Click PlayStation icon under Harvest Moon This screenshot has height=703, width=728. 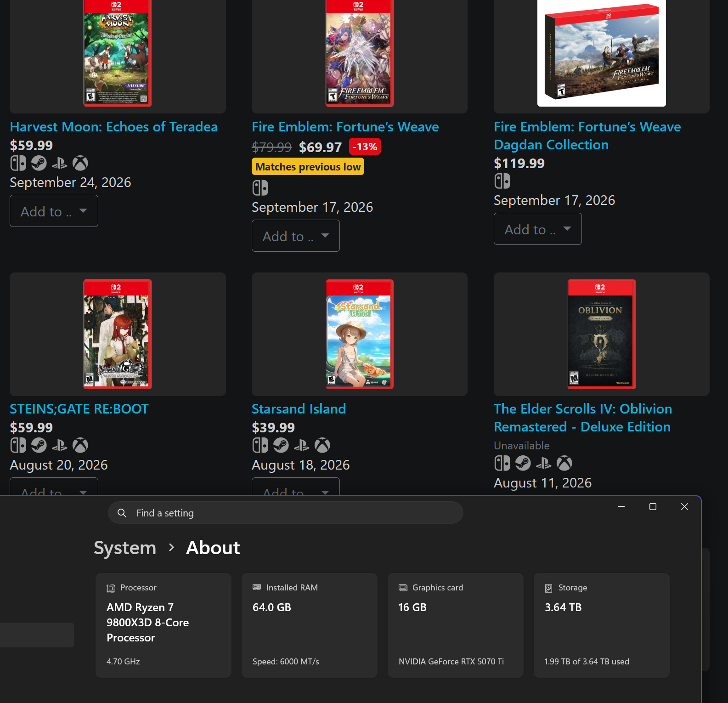[60, 163]
